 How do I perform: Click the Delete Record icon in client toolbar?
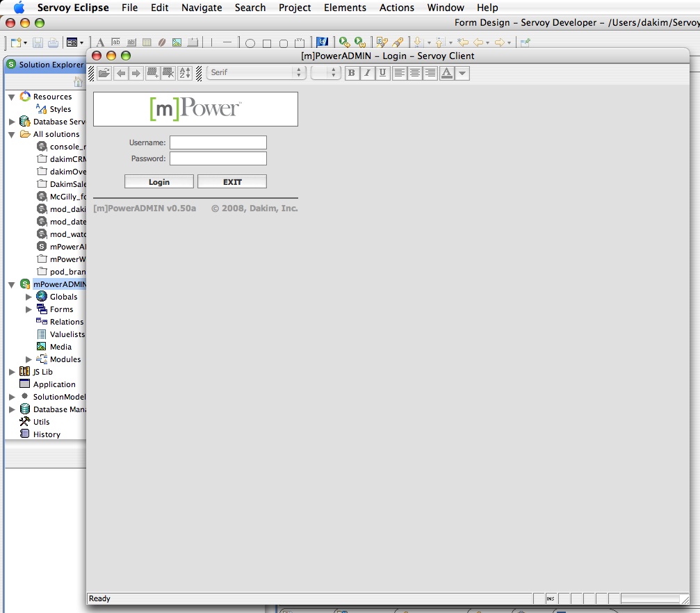[168, 73]
